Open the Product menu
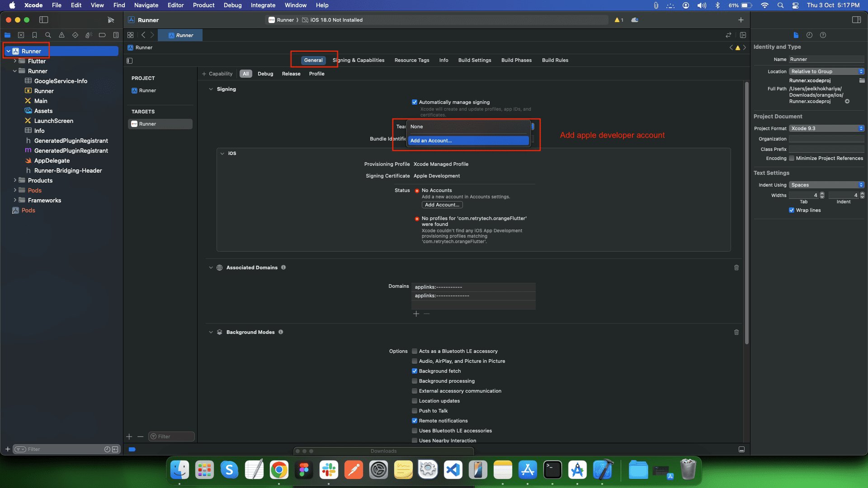Viewport: 868px width, 488px height. [x=203, y=5]
